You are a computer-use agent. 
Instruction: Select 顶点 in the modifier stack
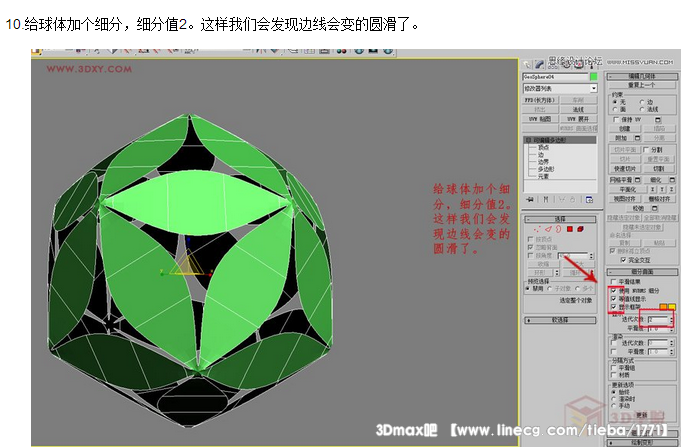tap(543, 148)
